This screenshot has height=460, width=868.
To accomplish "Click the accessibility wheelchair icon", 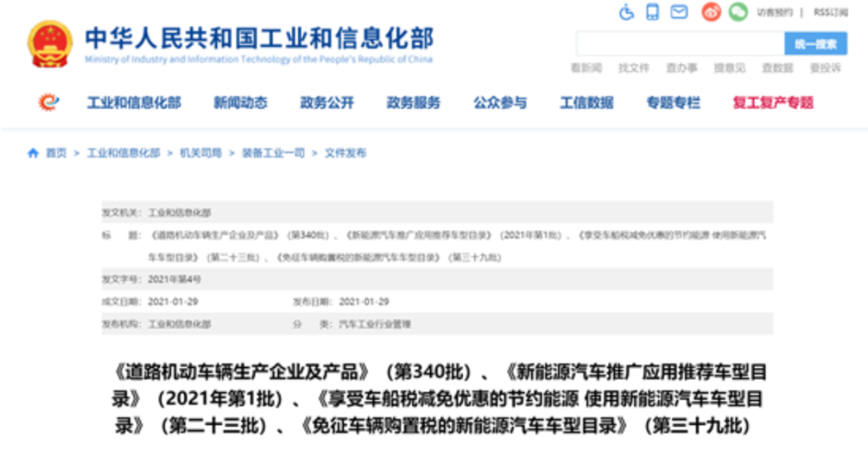I will coord(626,12).
